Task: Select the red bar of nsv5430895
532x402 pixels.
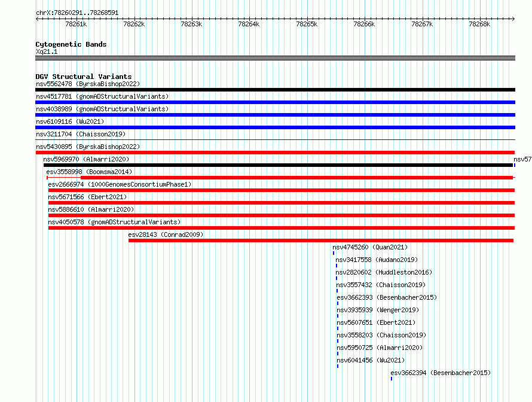Action: click(x=275, y=153)
